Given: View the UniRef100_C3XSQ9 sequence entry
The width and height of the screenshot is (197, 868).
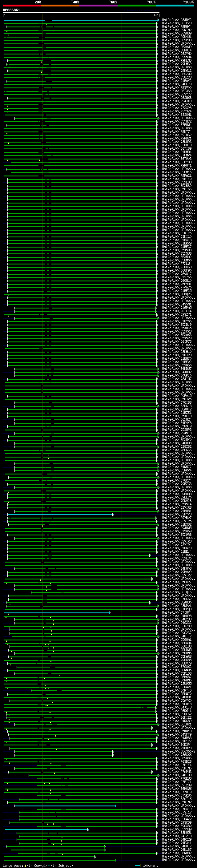Looking at the screenshot, I should (x=177, y=829).
